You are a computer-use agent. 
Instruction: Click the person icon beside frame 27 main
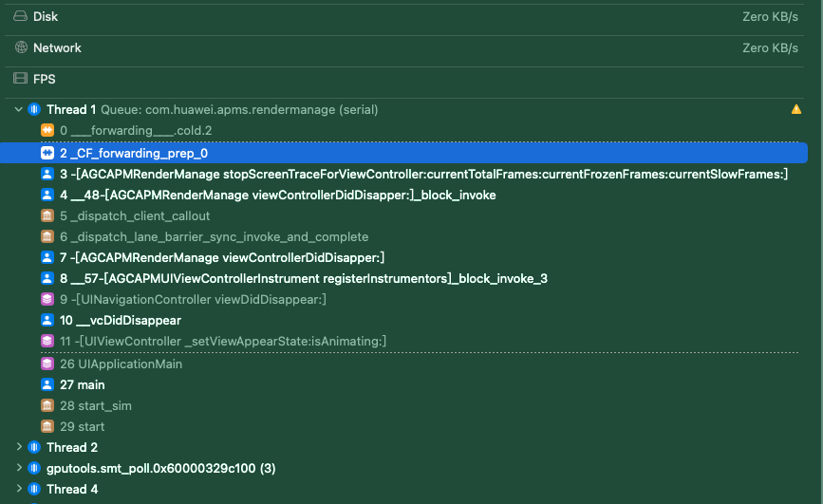(x=47, y=384)
